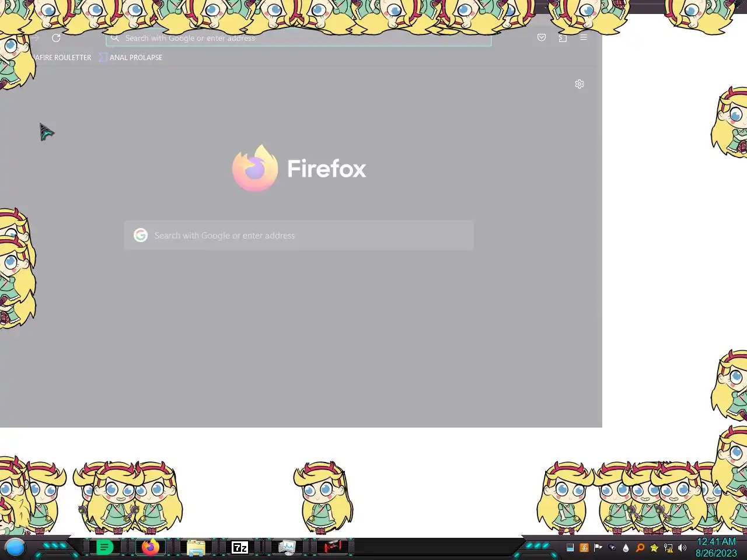
Task: Switch to Firefox in the taskbar
Action: click(x=151, y=547)
